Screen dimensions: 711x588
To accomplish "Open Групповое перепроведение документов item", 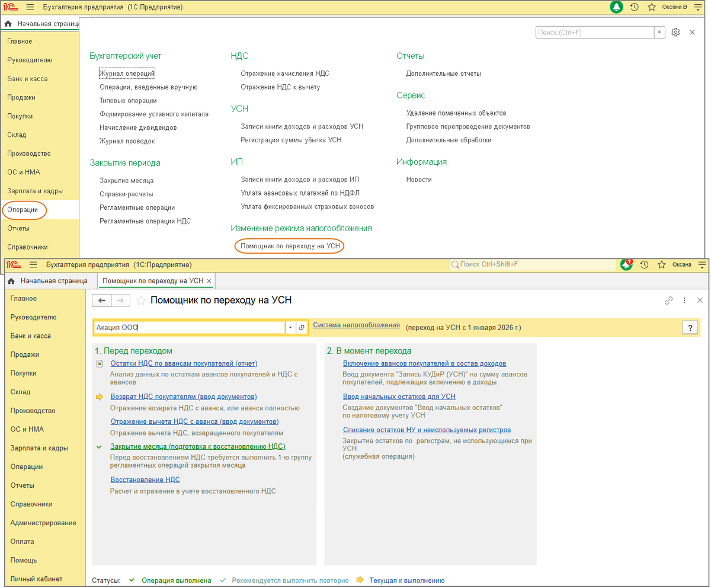I will tap(468, 127).
